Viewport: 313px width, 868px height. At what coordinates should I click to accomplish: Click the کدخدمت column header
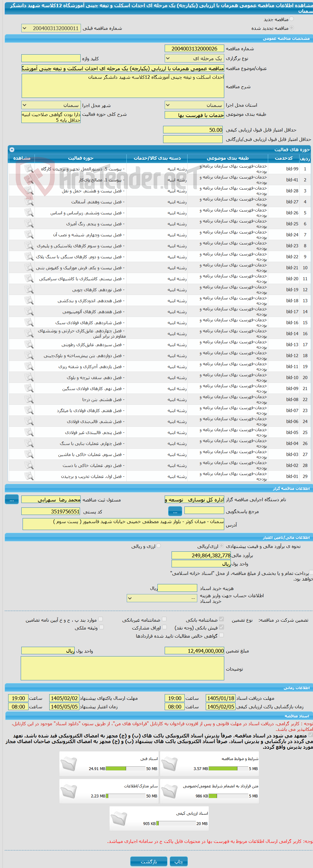(284, 158)
